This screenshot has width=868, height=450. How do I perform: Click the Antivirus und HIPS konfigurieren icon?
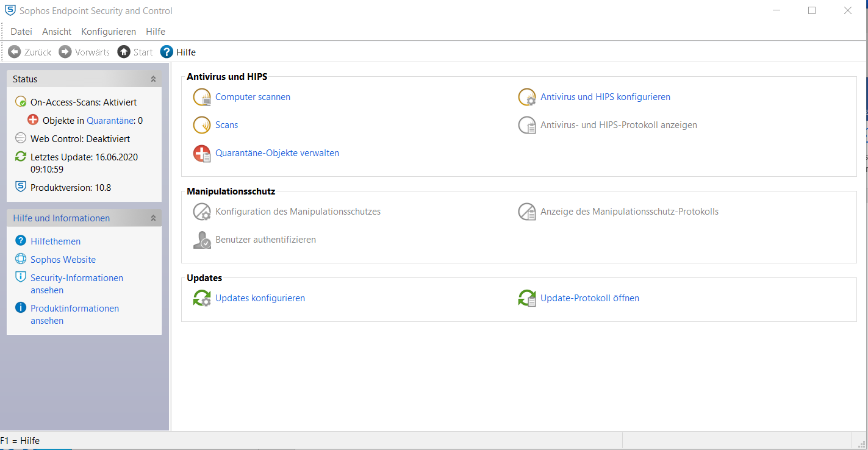pyautogui.click(x=526, y=97)
